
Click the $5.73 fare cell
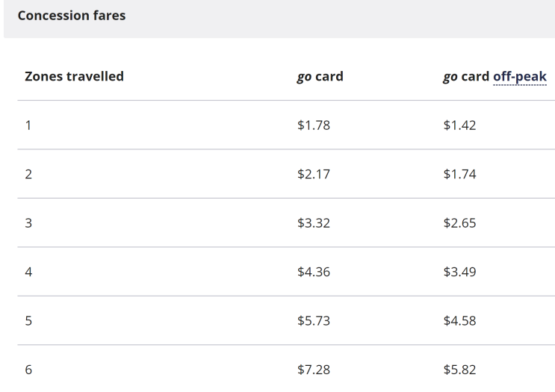(313, 321)
